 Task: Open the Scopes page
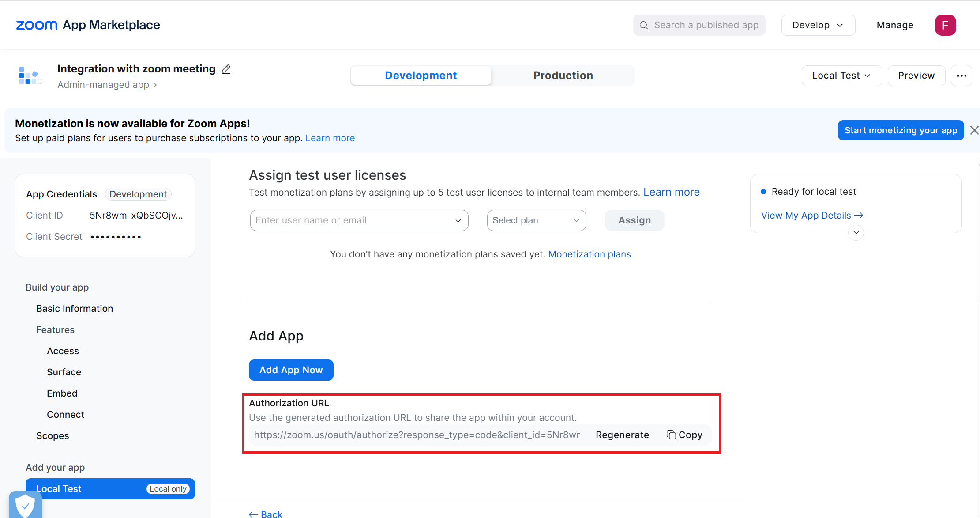coord(53,436)
